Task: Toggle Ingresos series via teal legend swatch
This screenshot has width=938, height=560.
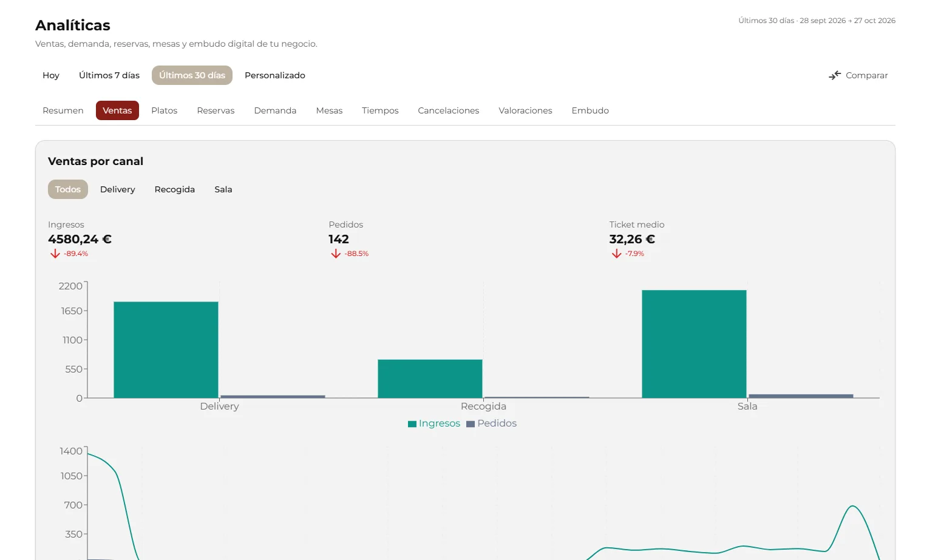Action: [x=412, y=424]
